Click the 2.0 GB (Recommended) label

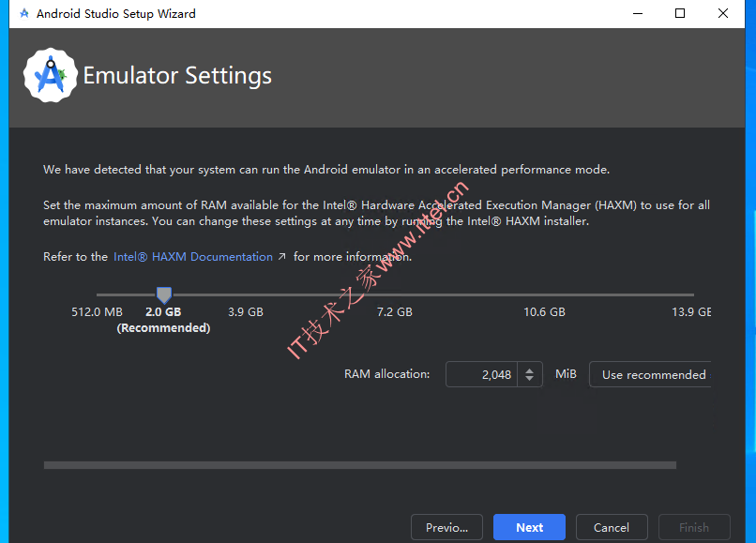coord(163,320)
